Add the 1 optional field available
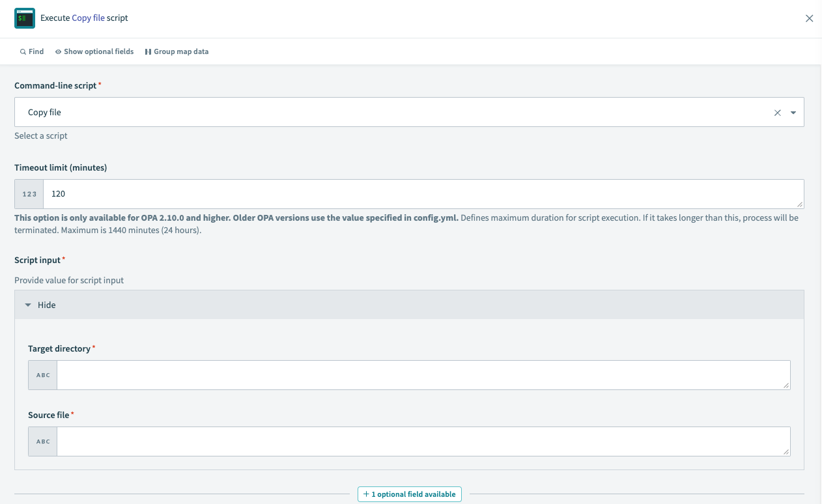 [x=410, y=494]
